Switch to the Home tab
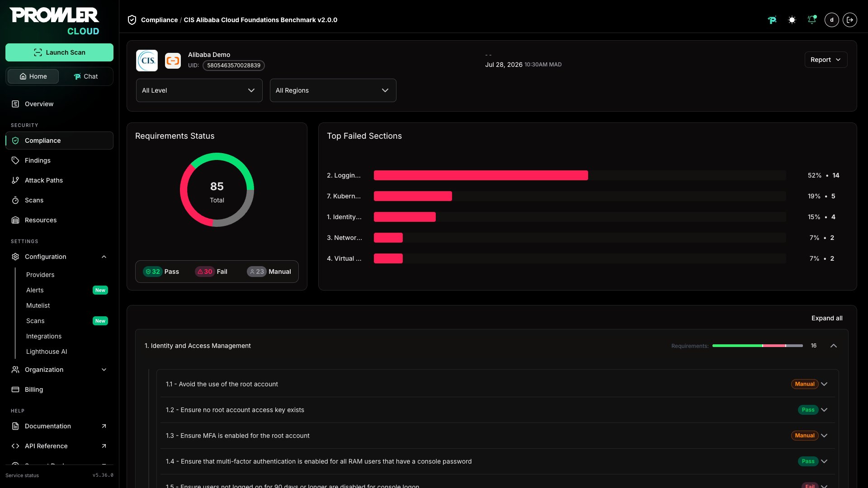This screenshot has width=868, height=488. coord(33,76)
